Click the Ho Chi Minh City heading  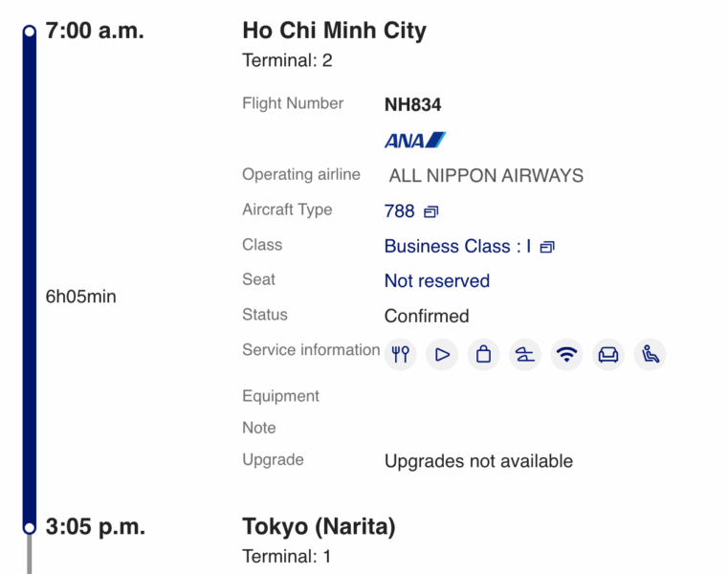tap(335, 31)
